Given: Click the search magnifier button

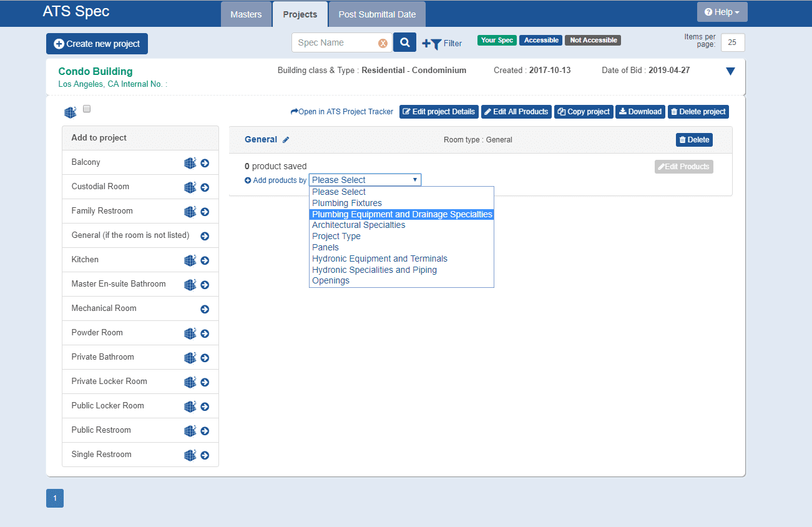Looking at the screenshot, I should coord(404,42).
